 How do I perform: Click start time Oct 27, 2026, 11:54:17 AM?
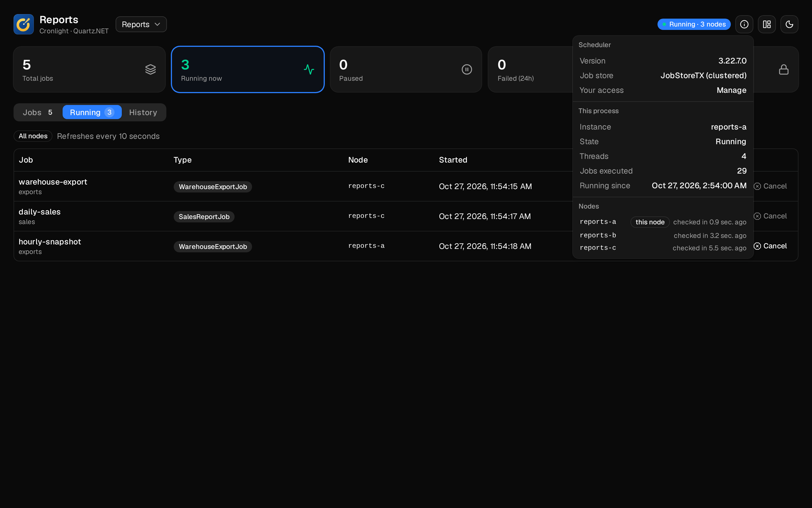tap(485, 216)
